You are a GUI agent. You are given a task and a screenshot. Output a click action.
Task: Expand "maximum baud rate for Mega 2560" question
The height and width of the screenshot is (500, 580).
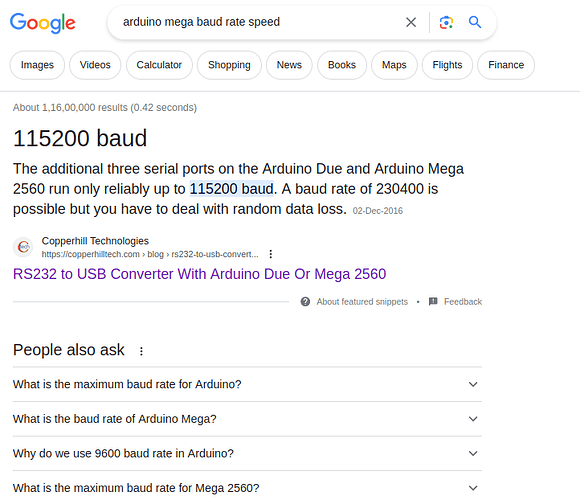[x=247, y=488]
